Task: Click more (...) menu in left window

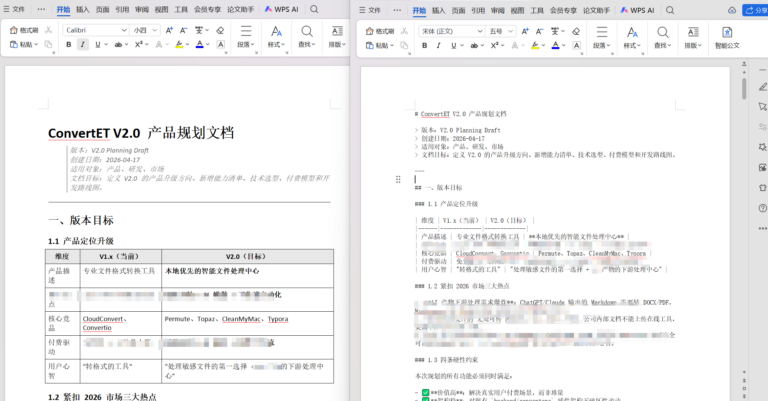Action: [41, 9]
